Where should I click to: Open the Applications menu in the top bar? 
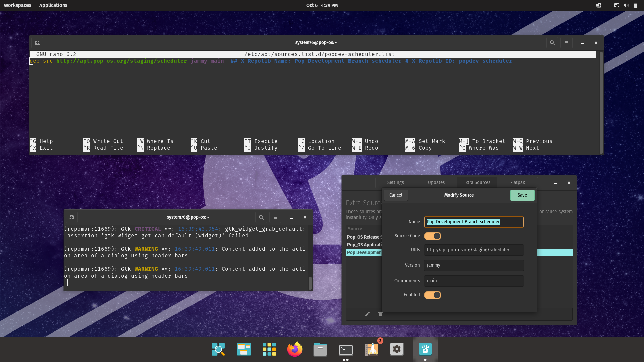click(53, 5)
